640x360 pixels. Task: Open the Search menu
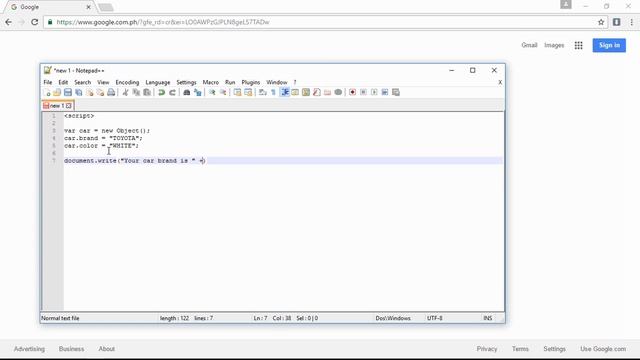point(82,82)
